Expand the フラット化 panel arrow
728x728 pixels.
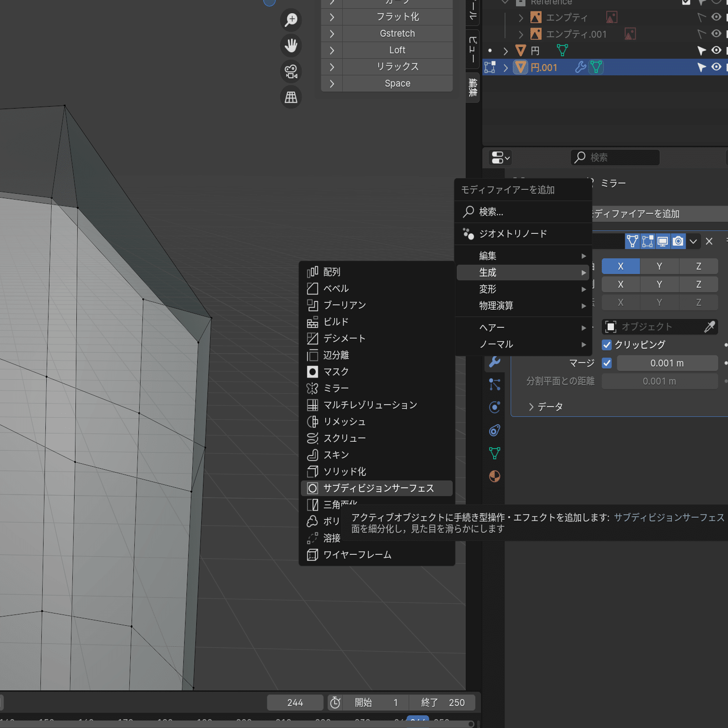[x=332, y=17]
